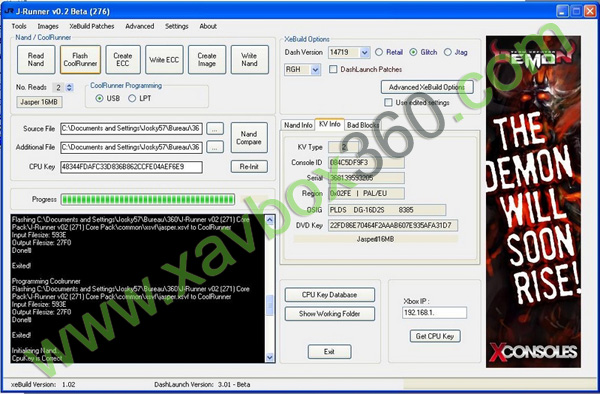Increase No. Reads with spinner arrows

(x=69, y=85)
